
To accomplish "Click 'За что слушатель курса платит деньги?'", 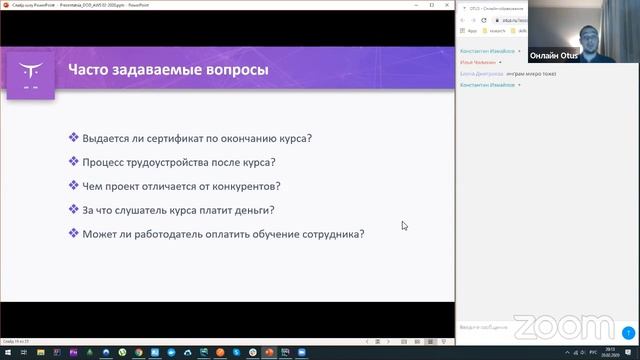I will click(x=178, y=210).
